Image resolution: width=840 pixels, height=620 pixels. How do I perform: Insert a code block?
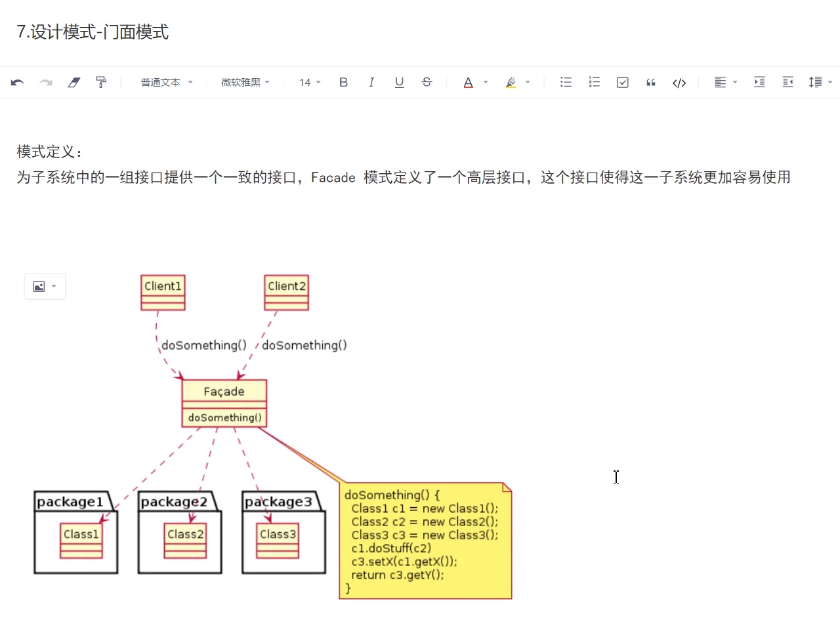pos(679,82)
